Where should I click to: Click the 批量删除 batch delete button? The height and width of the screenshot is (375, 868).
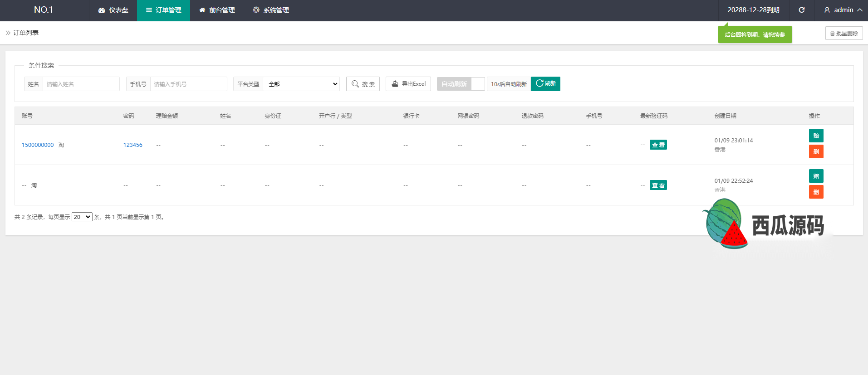[843, 33]
